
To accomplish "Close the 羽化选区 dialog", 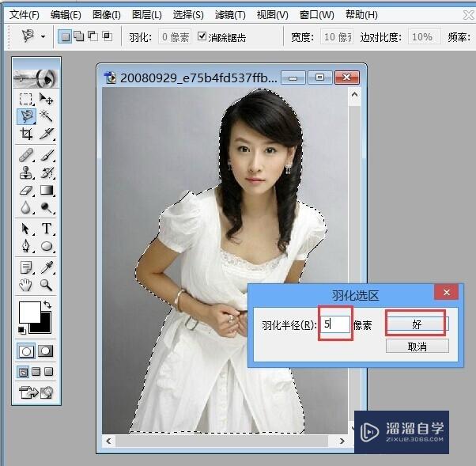I will pyautogui.click(x=446, y=292).
